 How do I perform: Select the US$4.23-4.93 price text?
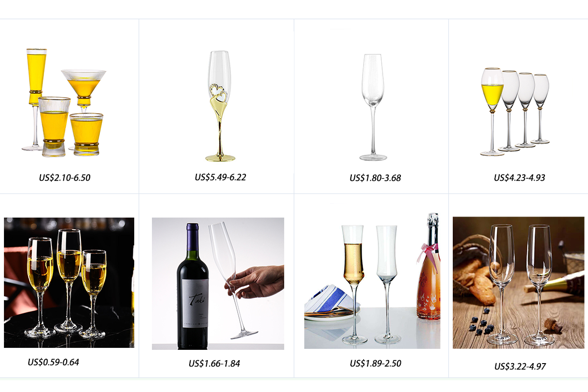(519, 177)
